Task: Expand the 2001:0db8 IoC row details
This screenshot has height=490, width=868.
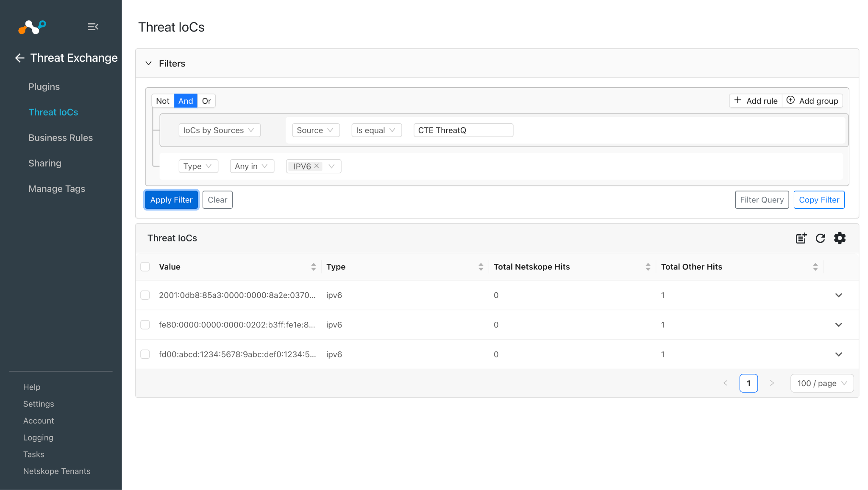Action: coord(838,295)
